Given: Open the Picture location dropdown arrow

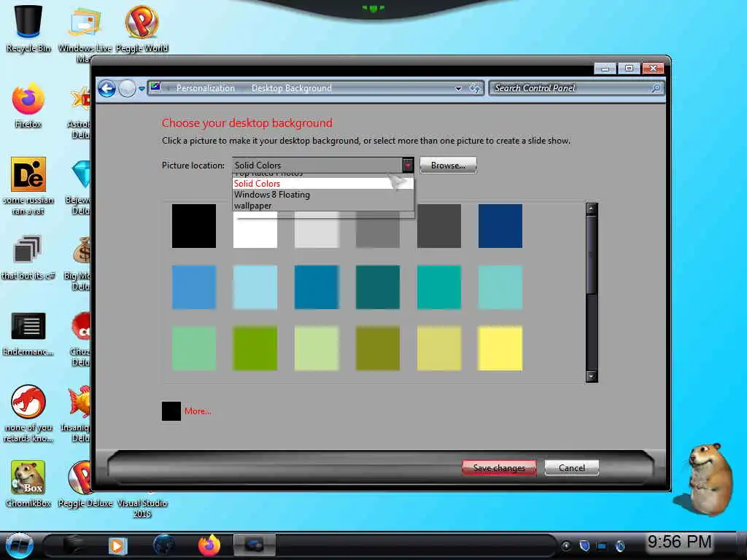Looking at the screenshot, I should 408,166.
